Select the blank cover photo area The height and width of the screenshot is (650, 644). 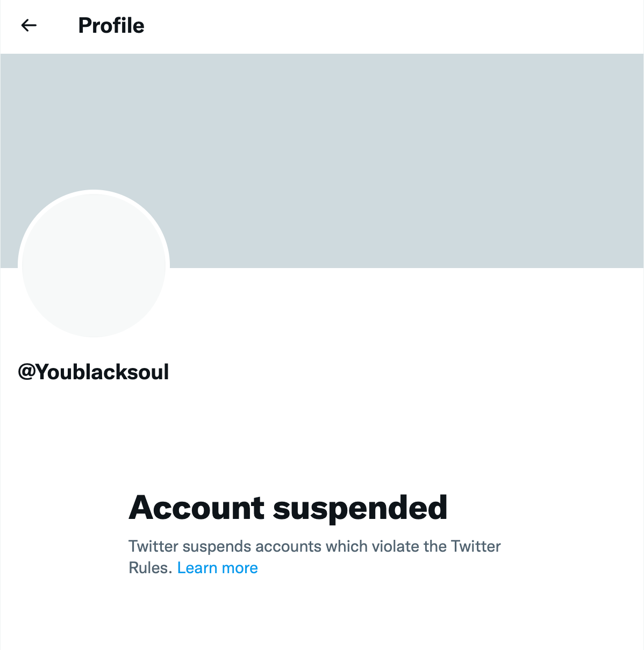(376, 150)
